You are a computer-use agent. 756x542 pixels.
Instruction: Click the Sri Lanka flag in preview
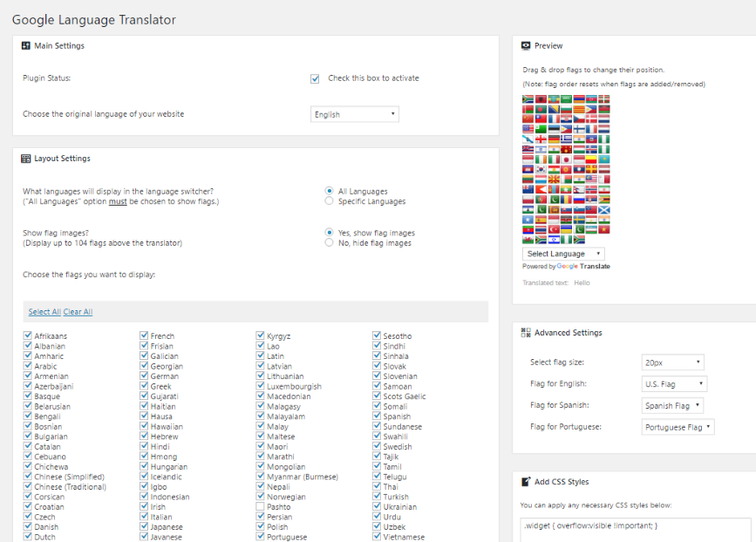(554, 210)
